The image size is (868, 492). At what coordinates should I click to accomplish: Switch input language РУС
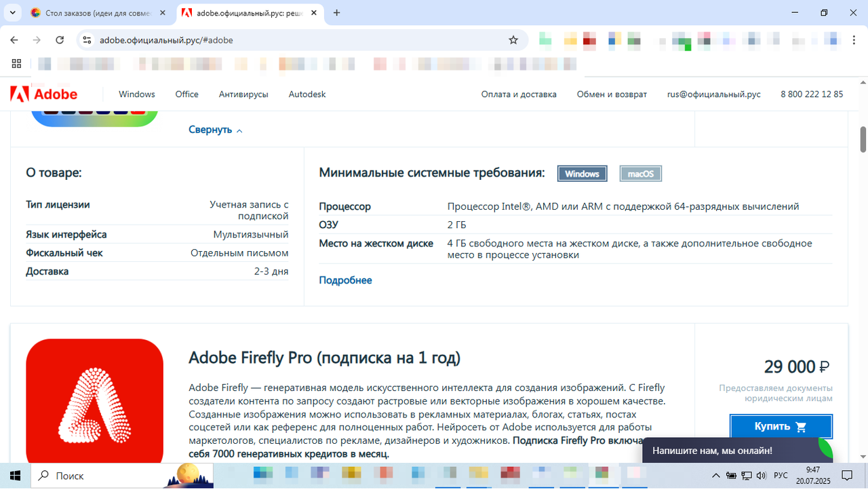pyautogui.click(x=781, y=476)
